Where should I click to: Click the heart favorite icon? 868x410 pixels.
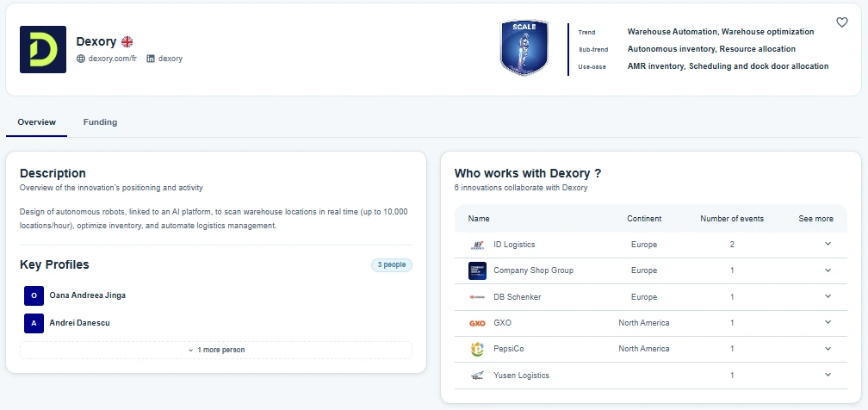842,22
